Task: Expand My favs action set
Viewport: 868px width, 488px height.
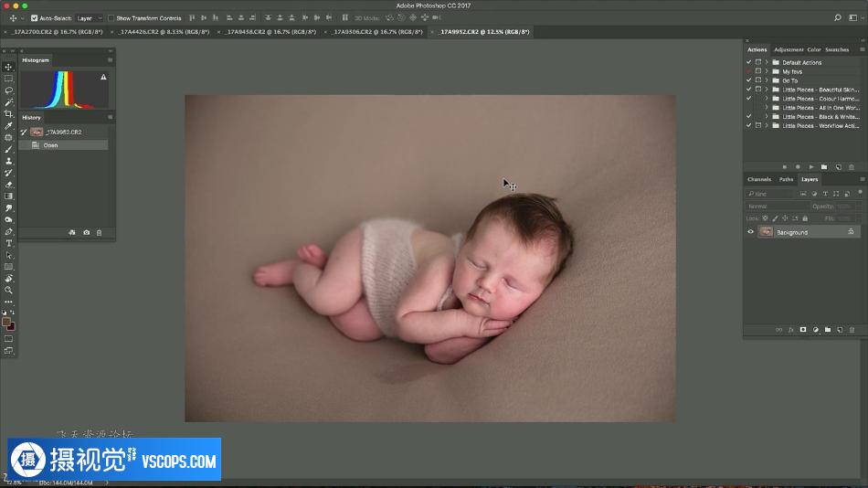Action: (x=767, y=71)
